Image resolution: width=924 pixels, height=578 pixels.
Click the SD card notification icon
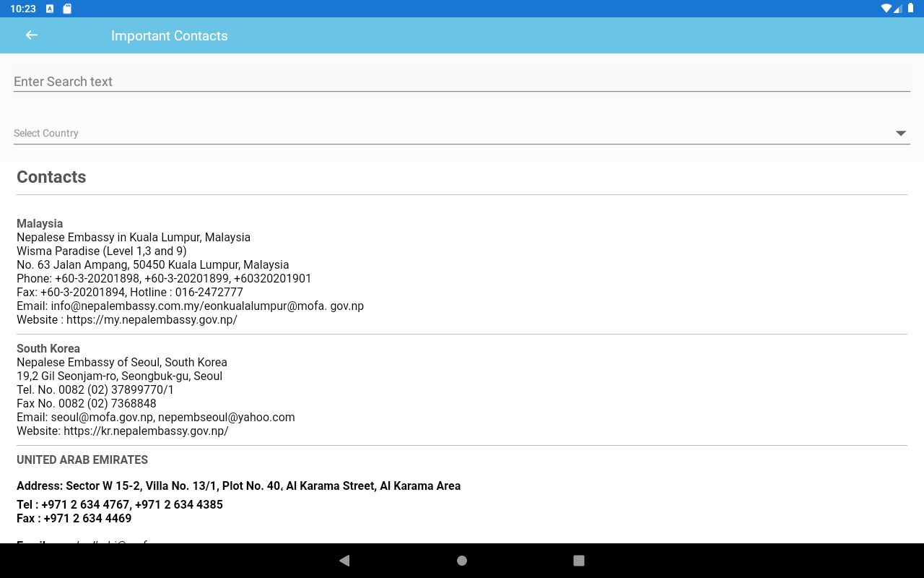click(x=67, y=9)
